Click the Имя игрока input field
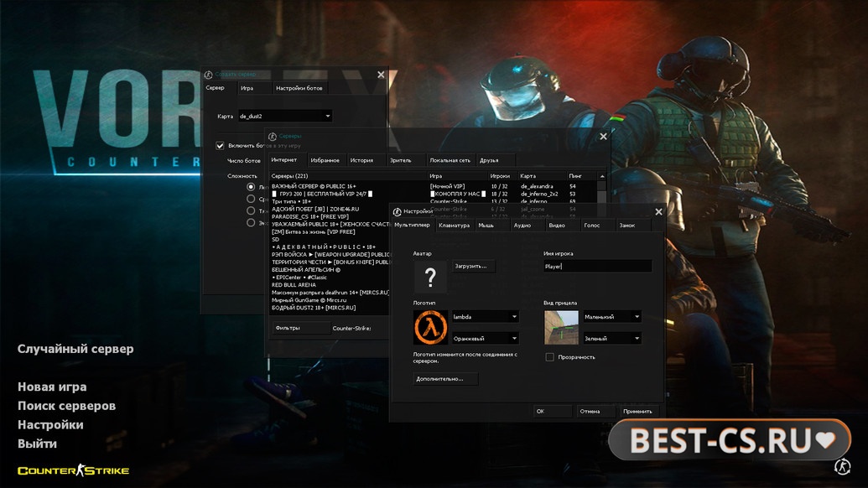This screenshot has width=868, height=488. [x=597, y=266]
